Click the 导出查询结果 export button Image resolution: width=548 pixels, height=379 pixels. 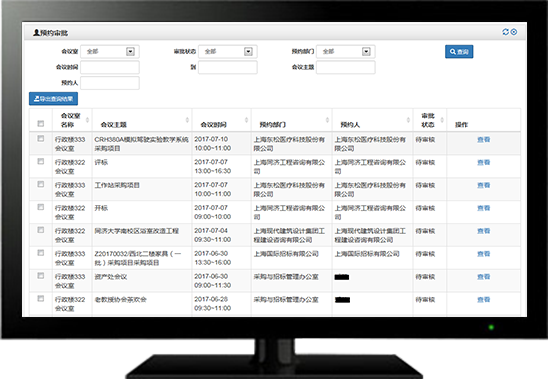(53, 99)
